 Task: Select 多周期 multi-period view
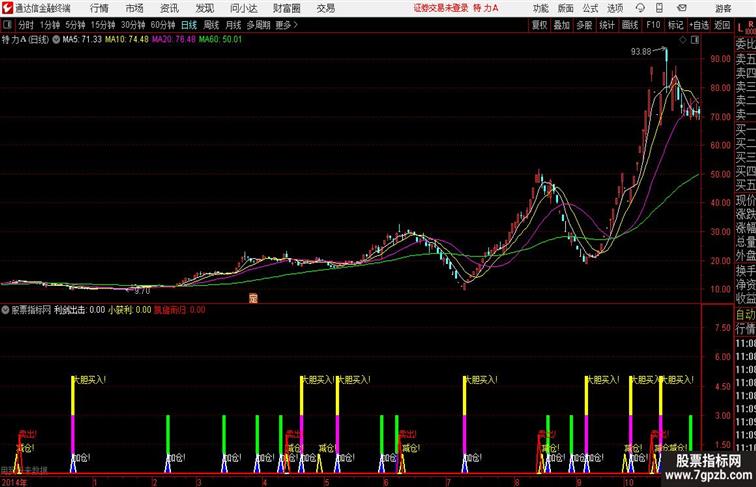point(259,25)
